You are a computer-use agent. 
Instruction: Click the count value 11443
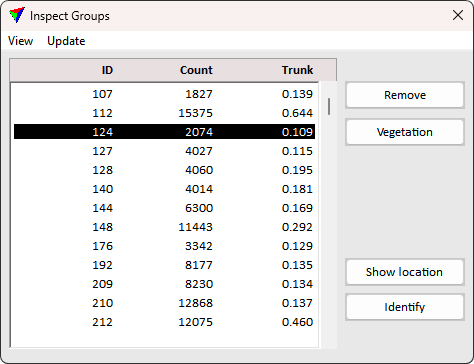pos(195,227)
